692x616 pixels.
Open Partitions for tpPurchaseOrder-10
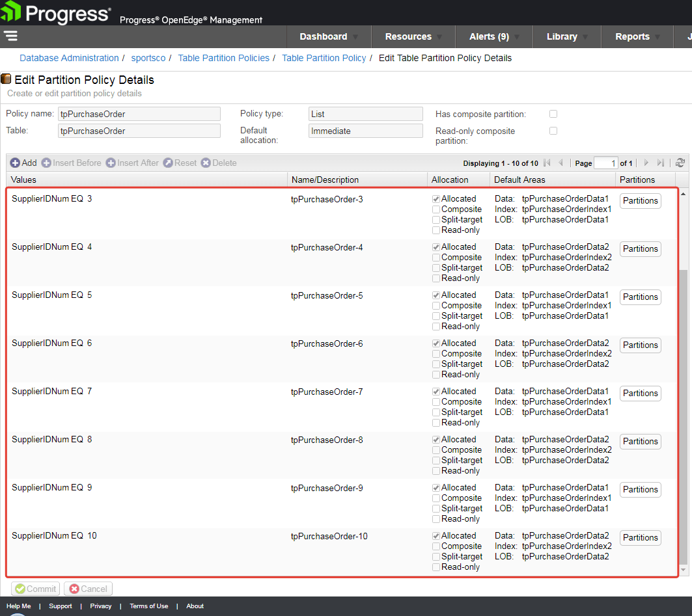pyautogui.click(x=641, y=537)
